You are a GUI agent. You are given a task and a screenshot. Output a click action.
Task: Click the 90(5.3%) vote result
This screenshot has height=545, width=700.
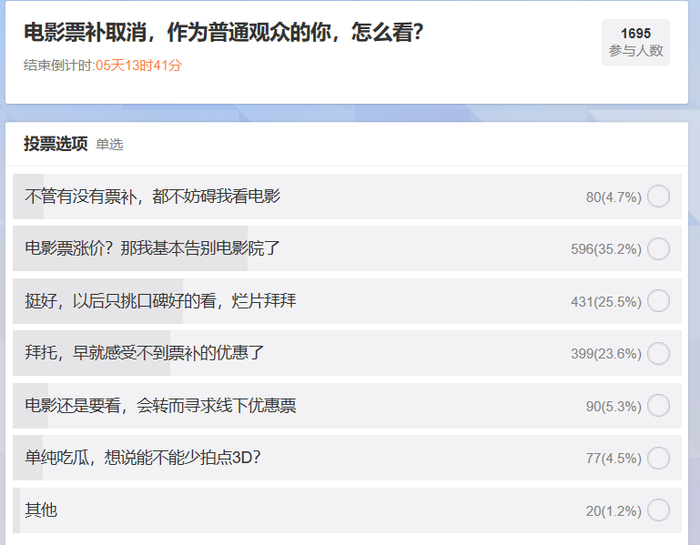(x=613, y=406)
